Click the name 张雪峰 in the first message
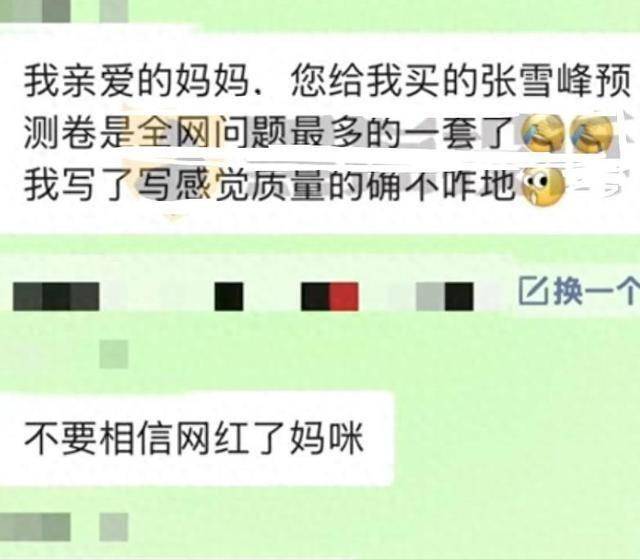The image size is (640, 560). click(536, 80)
